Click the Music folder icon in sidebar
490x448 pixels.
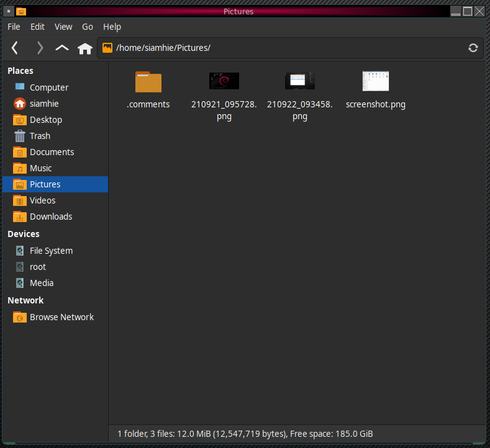[x=20, y=168]
